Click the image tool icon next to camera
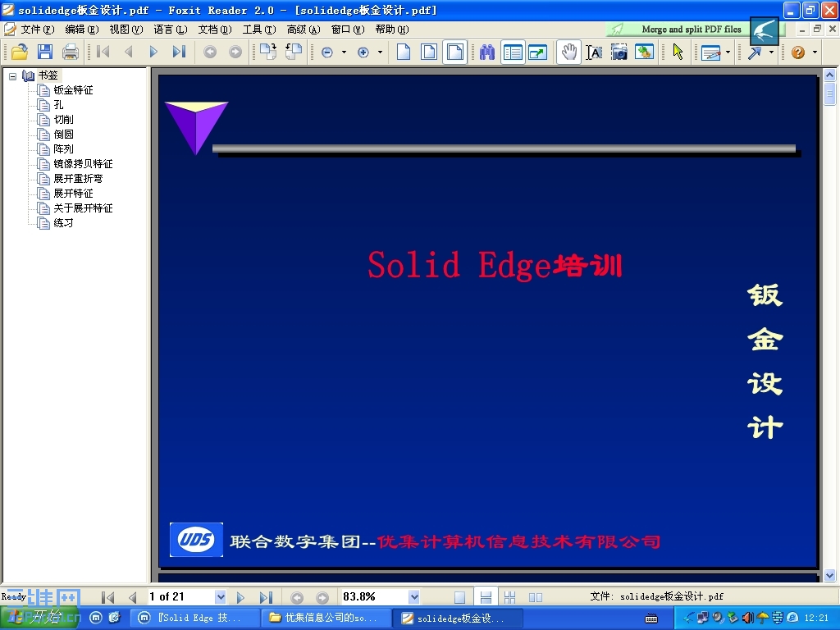 [x=644, y=52]
